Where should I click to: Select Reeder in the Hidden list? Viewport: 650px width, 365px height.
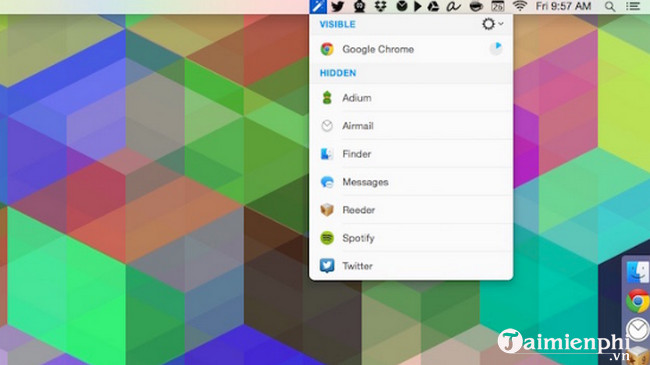(411, 210)
